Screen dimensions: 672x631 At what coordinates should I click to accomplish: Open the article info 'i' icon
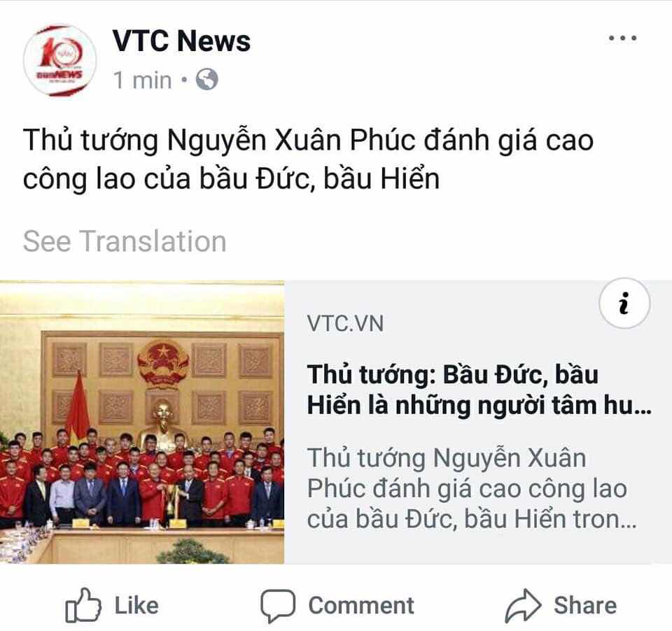[x=624, y=304]
